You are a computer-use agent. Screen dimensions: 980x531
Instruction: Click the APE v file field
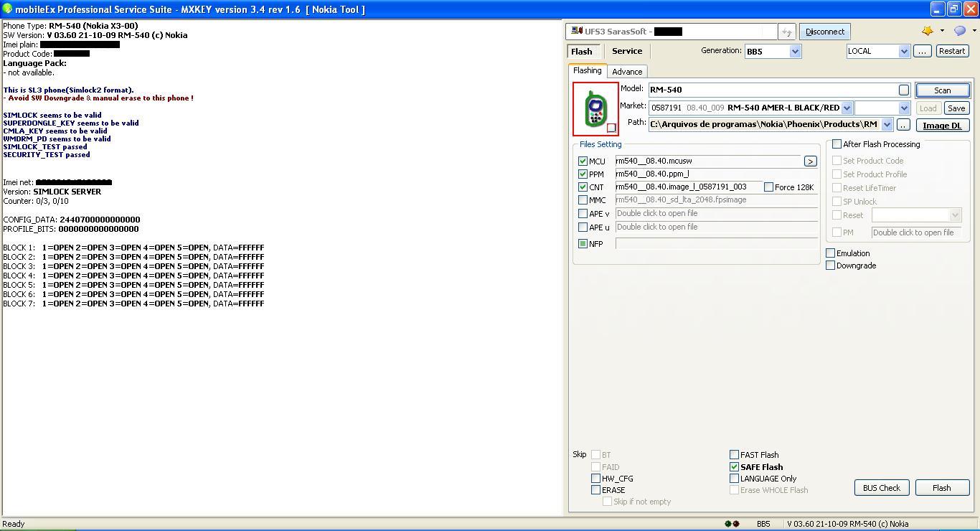click(x=716, y=214)
